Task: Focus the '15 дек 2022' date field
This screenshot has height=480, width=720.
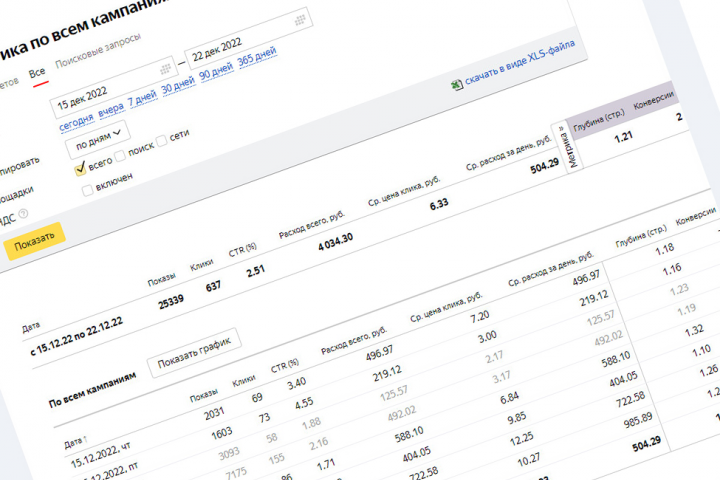Action: click(112, 86)
